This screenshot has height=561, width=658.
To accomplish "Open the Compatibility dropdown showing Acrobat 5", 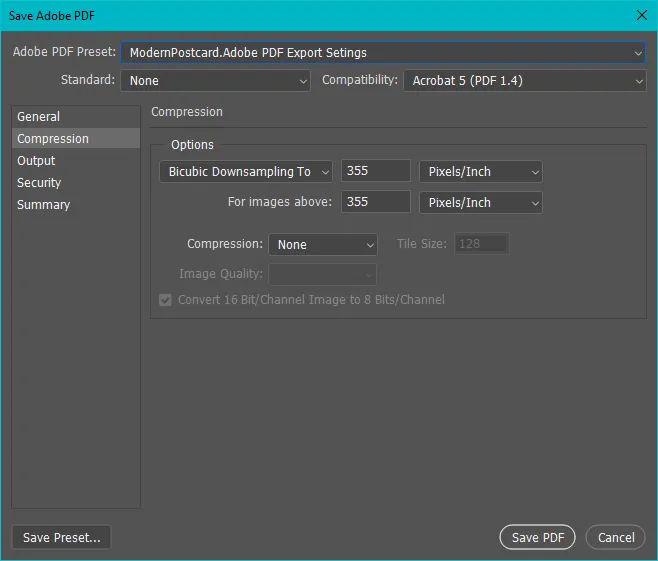I will point(525,81).
